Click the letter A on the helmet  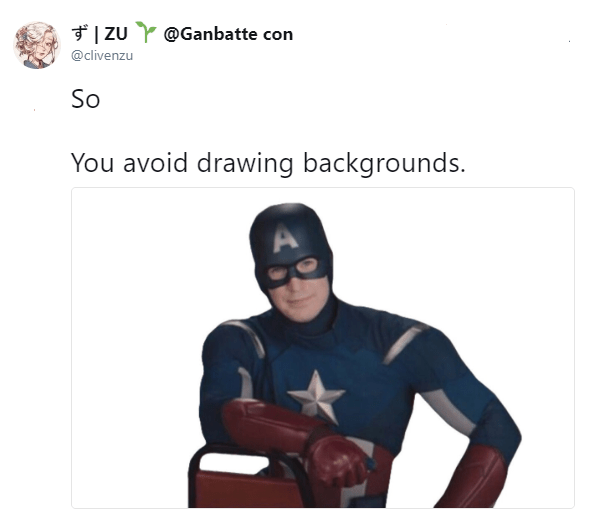[285, 238]
